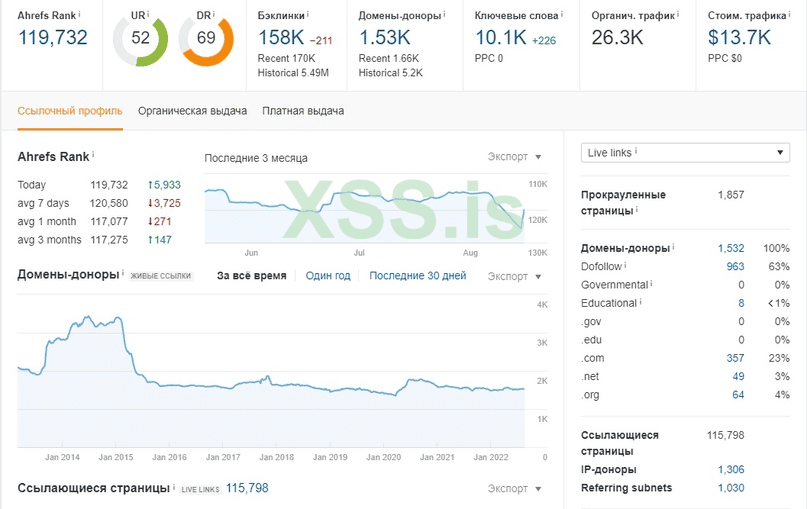Switch to Платная выдача tab
This screenshot has width=807, height=509.
[303, 111]
